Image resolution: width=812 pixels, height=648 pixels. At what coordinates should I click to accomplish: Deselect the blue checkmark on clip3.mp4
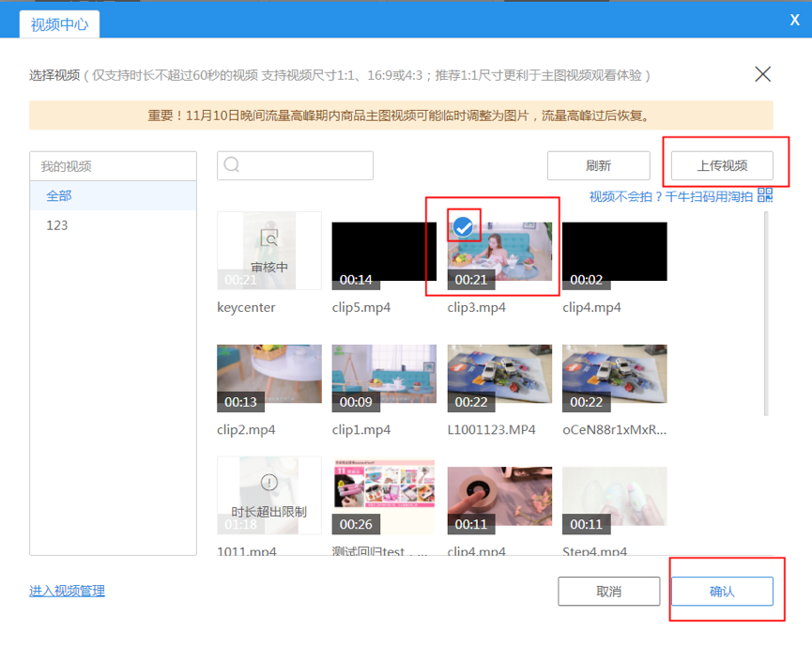(465, 225)
